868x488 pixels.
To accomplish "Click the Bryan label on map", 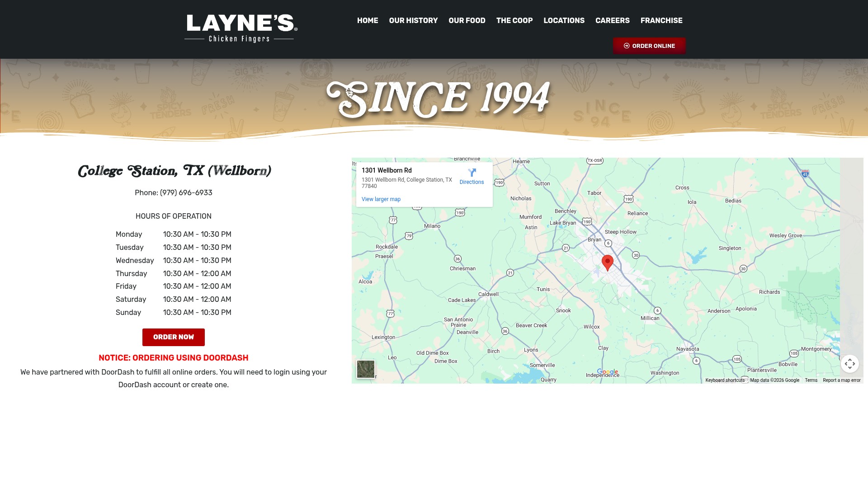I will pyautogui.click(x=594, y=239).
